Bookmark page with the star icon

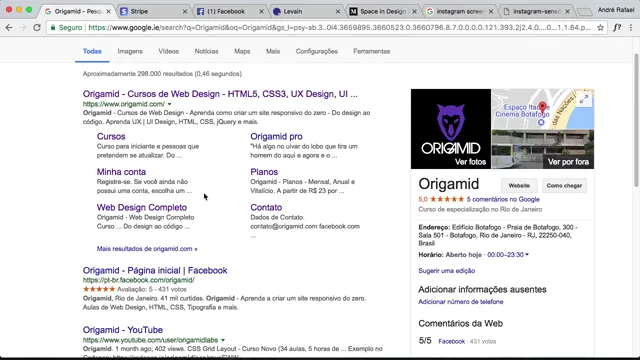click(x=600, y=28)
